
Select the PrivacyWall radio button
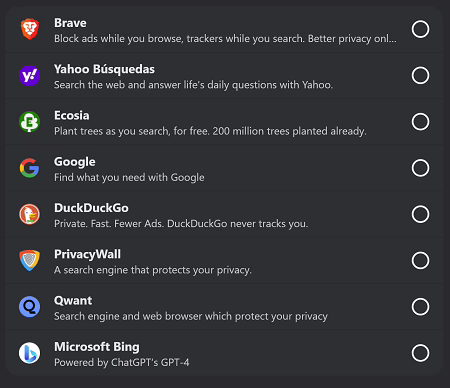(420, 260)
